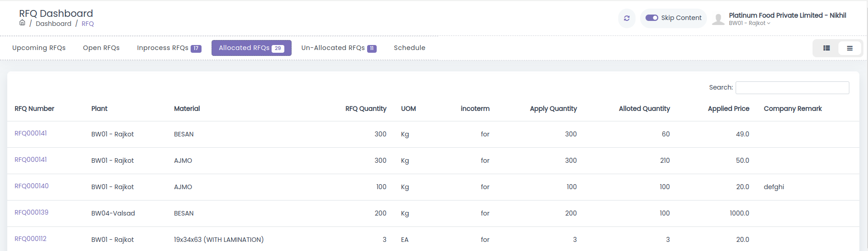Select the Allocated RFQs tab

point(251,48)
